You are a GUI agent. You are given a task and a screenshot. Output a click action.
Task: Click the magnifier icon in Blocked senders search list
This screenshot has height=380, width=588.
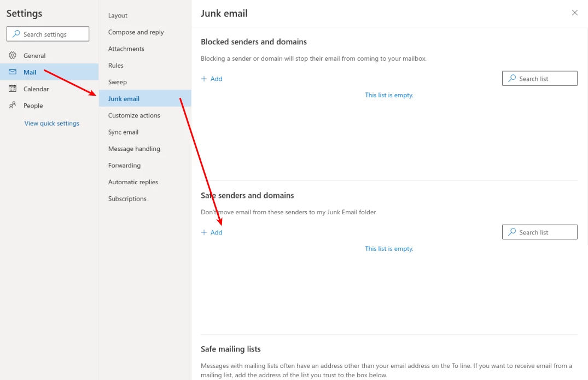click(x=511, y=78)
